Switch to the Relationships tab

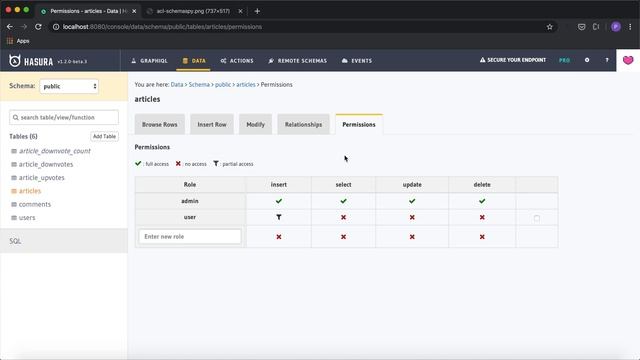click(x=303, y=124)
